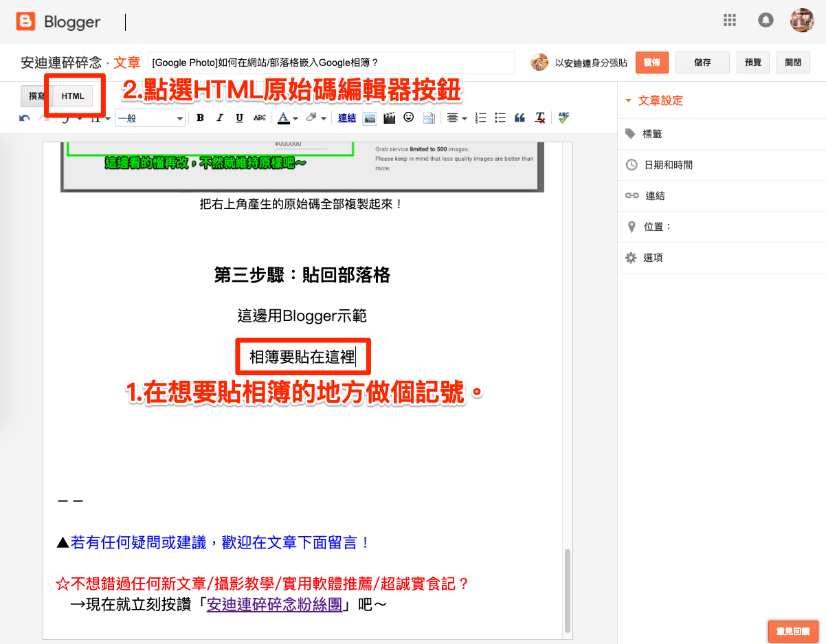The height and width of the screenshot is (644, 826).
Task: Open the account profile avatar
Action: click(802, 20)
